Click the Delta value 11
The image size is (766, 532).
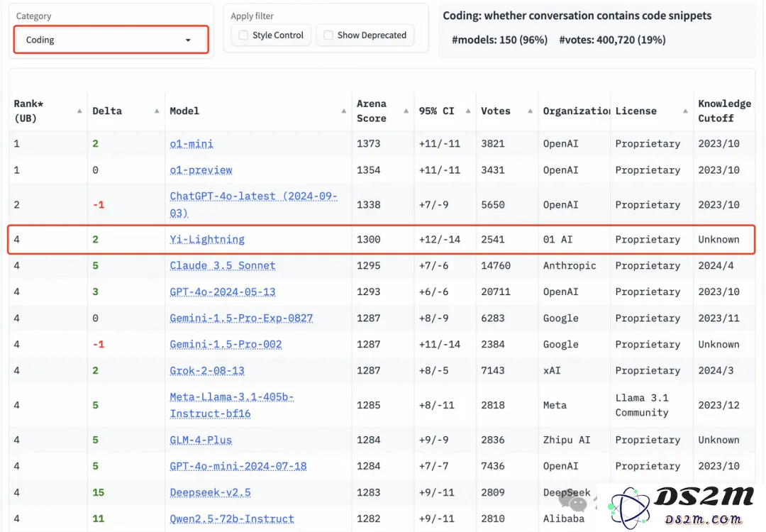coord(98,519)
